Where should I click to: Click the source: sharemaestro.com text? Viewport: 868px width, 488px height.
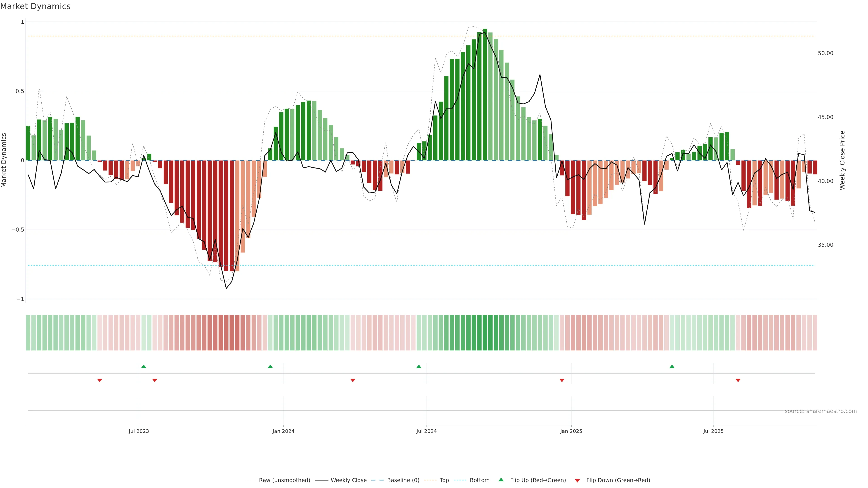[821, 411]
